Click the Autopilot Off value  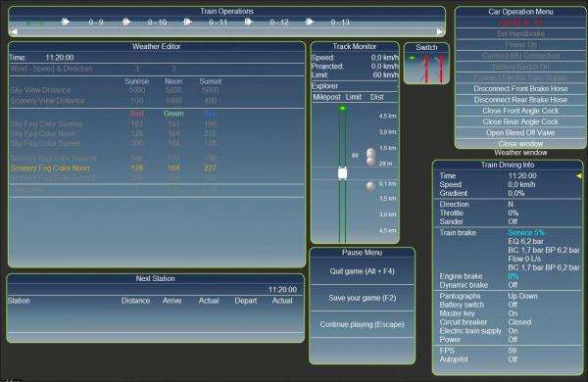point(513,359)
